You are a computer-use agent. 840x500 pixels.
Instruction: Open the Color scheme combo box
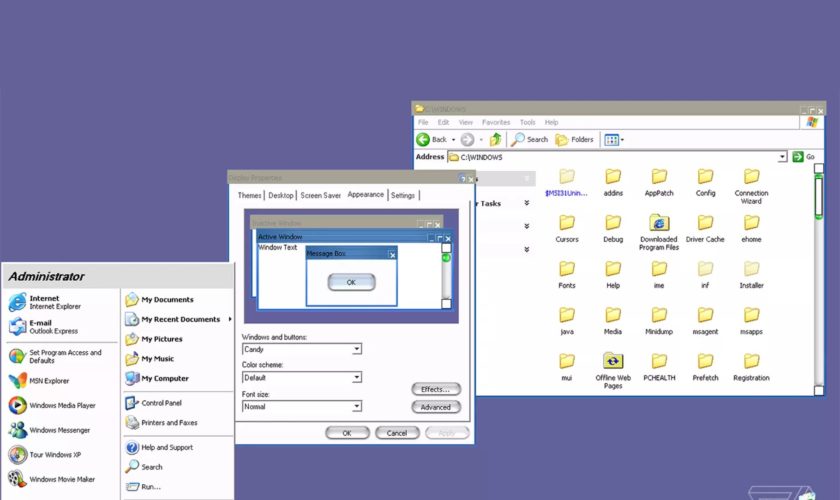[356, 378]
